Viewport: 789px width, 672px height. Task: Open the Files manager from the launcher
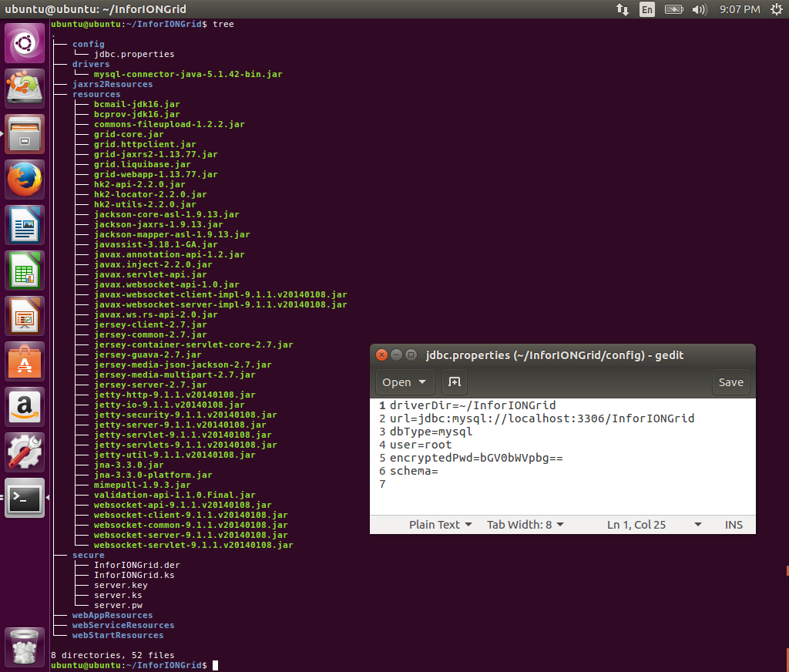point(25,135)
